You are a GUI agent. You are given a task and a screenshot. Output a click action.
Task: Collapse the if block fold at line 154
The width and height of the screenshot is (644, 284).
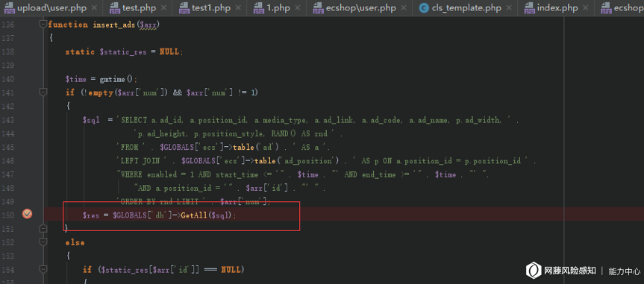click(x=43, y=269)
